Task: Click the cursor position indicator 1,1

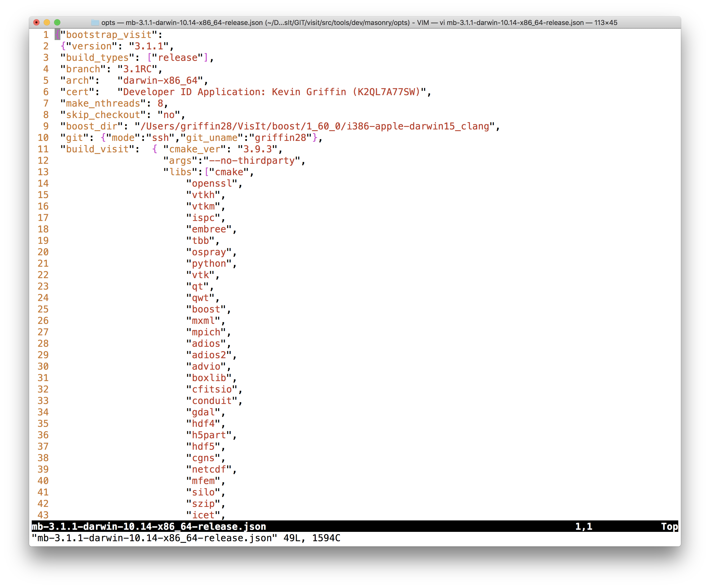Action: click(584, 526)
